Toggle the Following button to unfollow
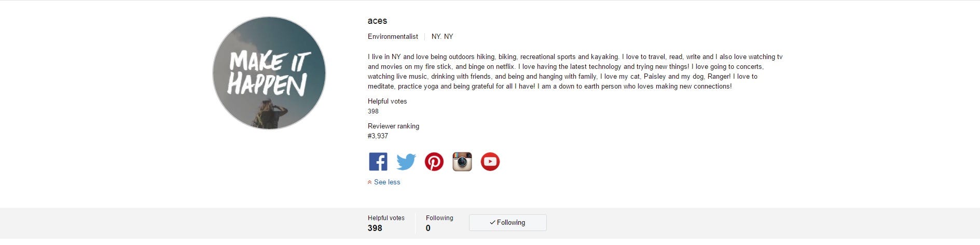980x245 pixels. [x=507, y=223]
